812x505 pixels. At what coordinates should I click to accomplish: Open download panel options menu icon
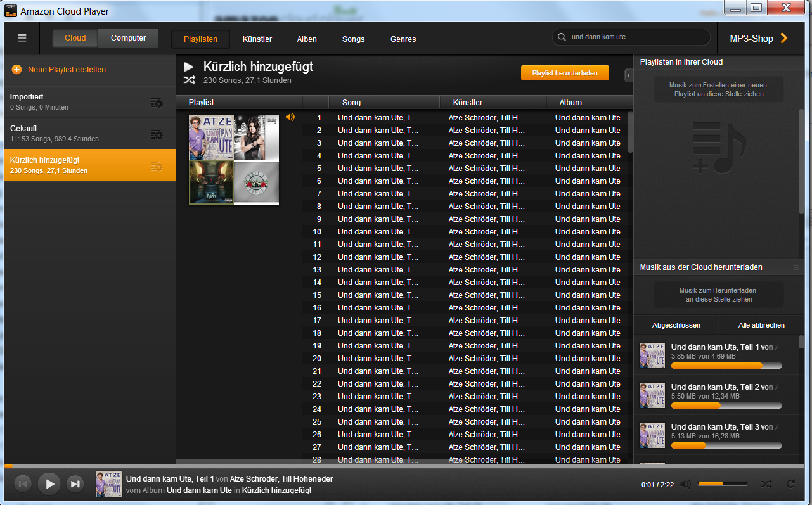point(796,267)
